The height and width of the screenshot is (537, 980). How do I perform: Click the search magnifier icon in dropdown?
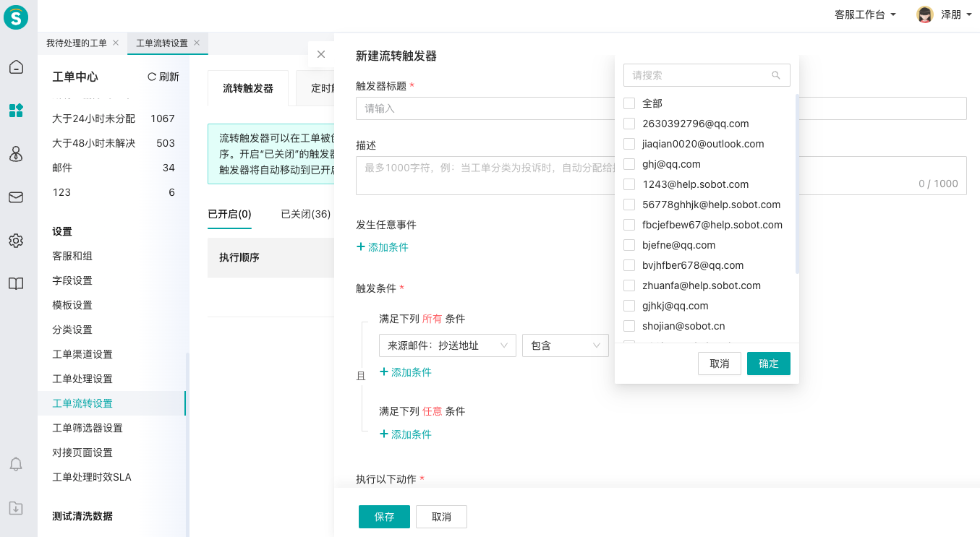click(776, 75)
